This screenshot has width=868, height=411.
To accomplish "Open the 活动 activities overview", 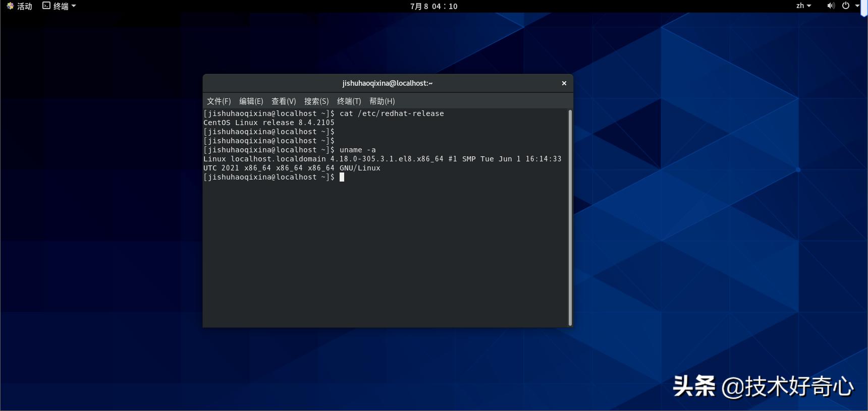I will tap(20, 6).
